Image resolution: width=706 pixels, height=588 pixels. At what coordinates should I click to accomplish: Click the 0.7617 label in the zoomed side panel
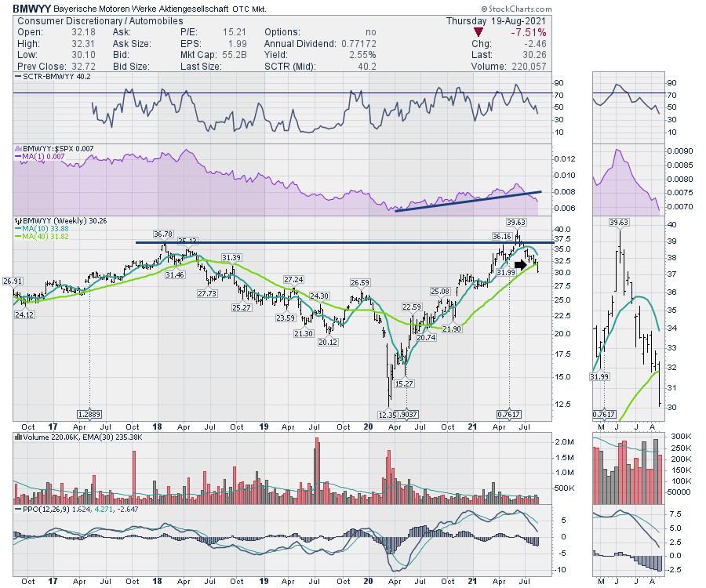(x=604, y=414)
